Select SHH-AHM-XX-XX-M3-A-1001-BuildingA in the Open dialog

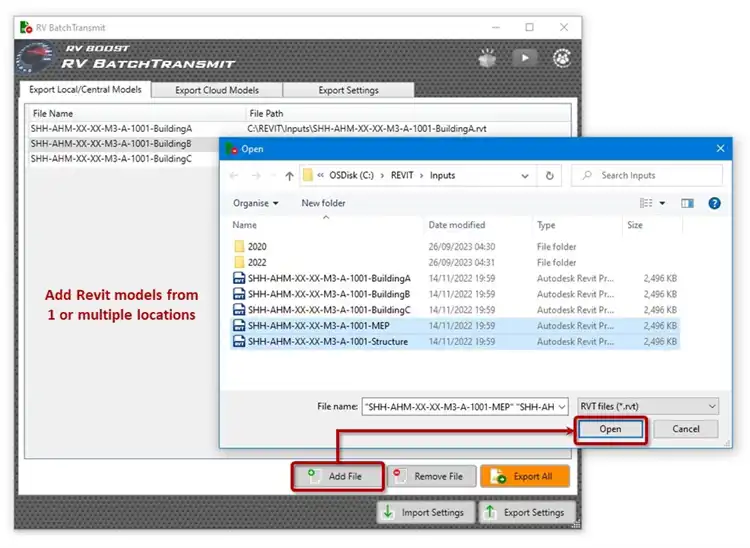455,278
